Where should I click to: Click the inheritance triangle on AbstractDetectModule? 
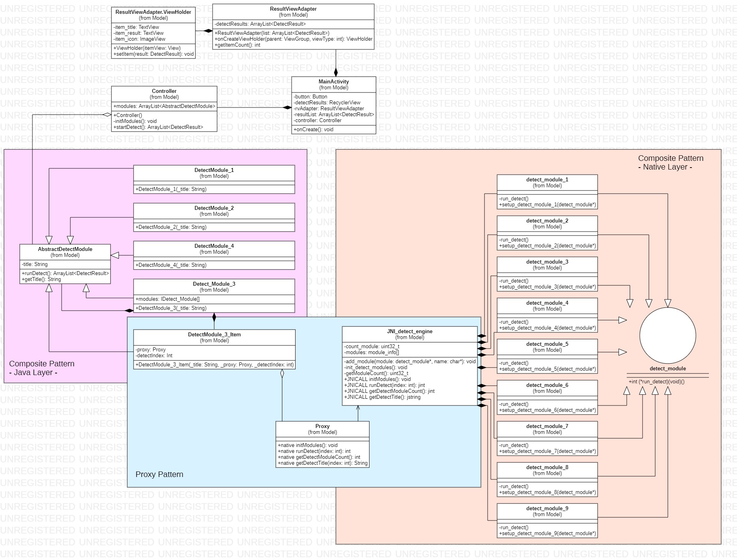coord(115,255)
